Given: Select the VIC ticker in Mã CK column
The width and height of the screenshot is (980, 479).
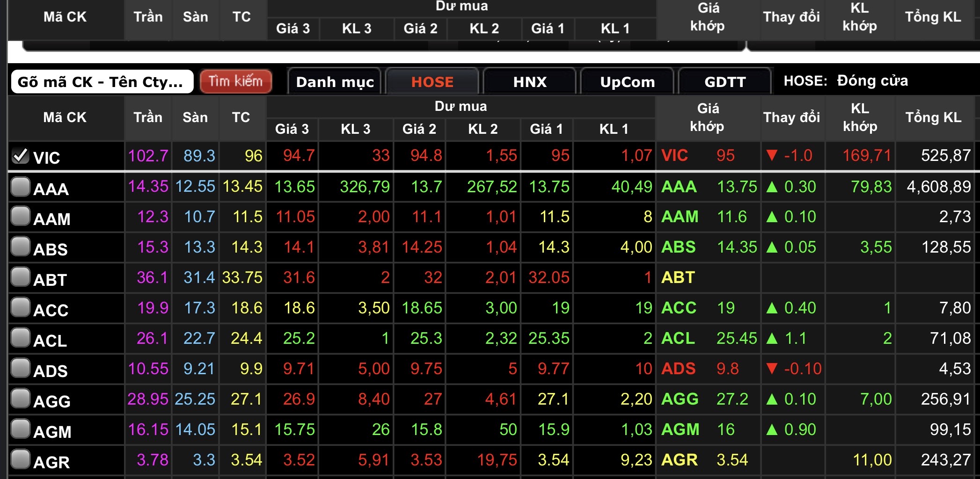Looking at the screenshot, I should pos(47,158).
